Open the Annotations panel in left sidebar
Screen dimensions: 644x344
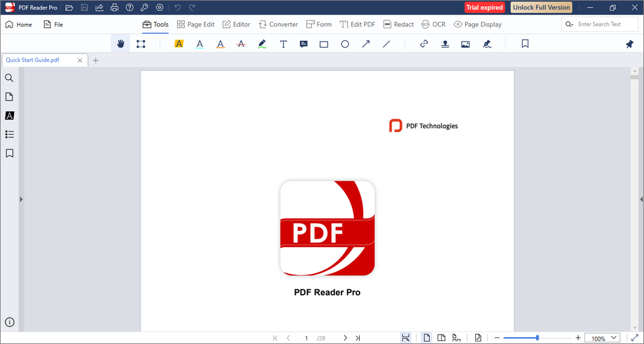9,116
